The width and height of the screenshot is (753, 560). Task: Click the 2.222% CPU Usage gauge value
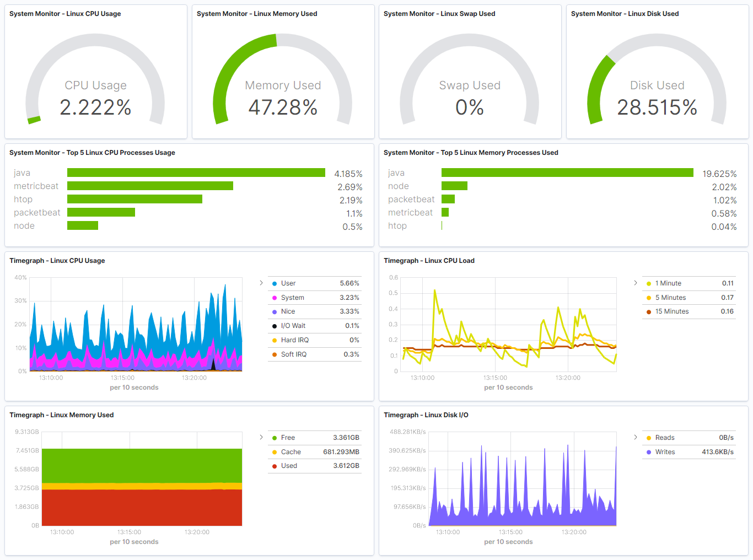[95, 107]
